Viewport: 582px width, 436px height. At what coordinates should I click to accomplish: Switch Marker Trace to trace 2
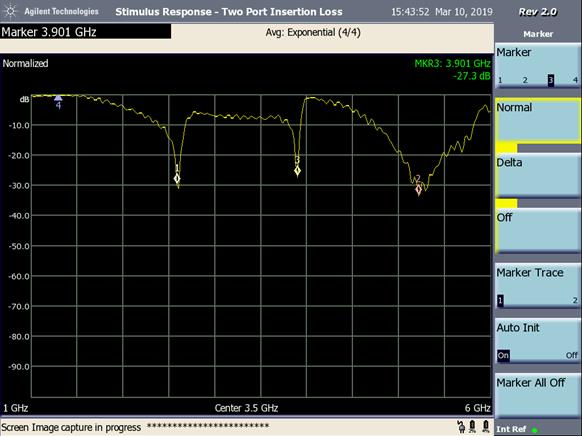pyautogui.click(x=575, y=300)
